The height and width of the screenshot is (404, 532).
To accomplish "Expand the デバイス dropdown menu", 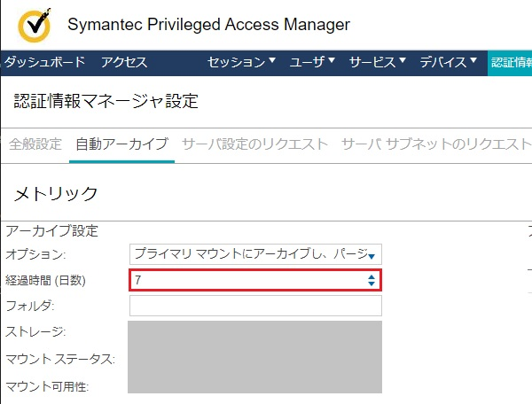I will pyautogui.click(x=449, y=62).
